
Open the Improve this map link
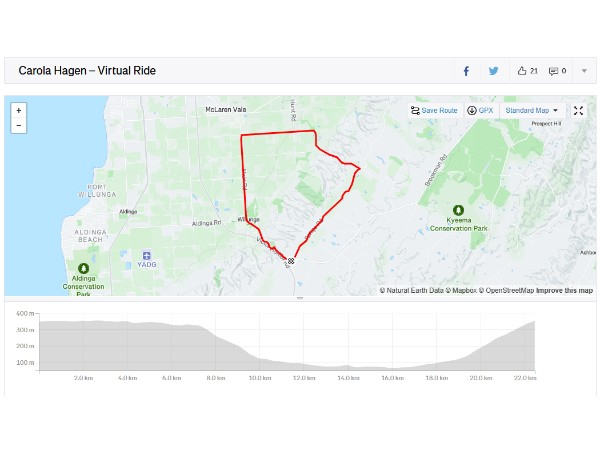point(564,290)
